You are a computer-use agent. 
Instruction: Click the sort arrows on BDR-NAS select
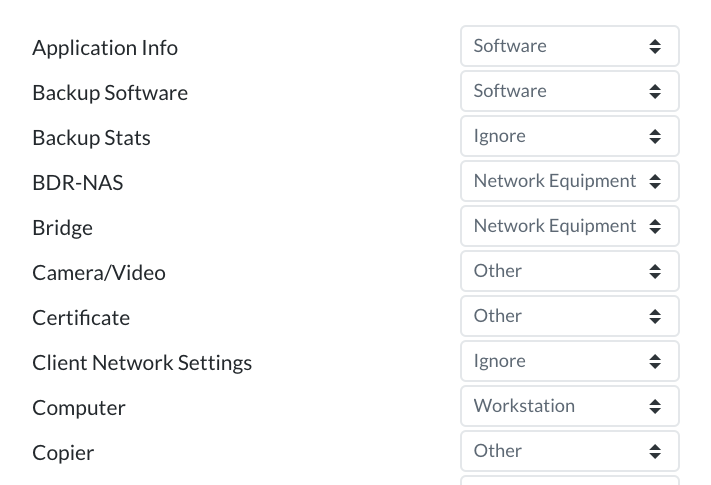click(x=655, y=181)
